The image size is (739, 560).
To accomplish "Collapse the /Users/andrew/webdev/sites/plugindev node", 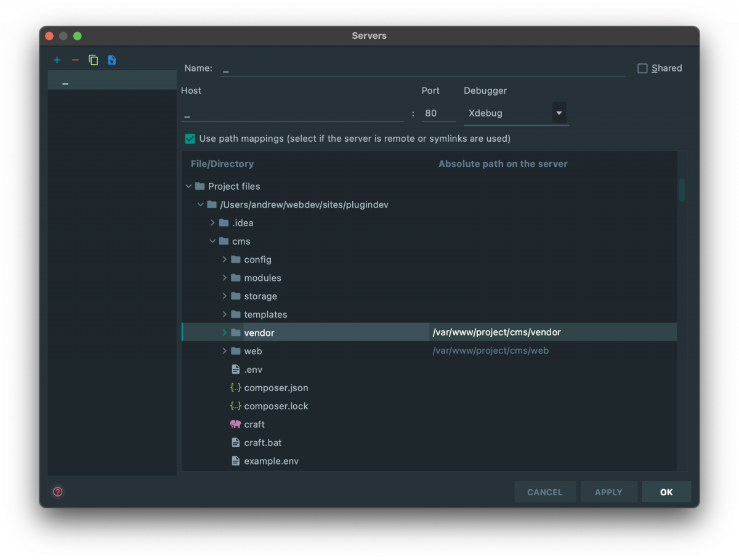I will [x=200, y=205].
